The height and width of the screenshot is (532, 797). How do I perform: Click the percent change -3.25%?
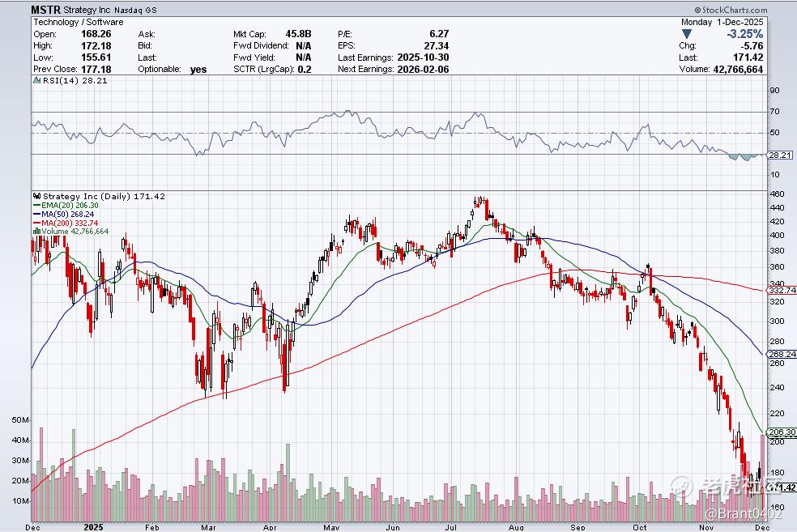744,34
